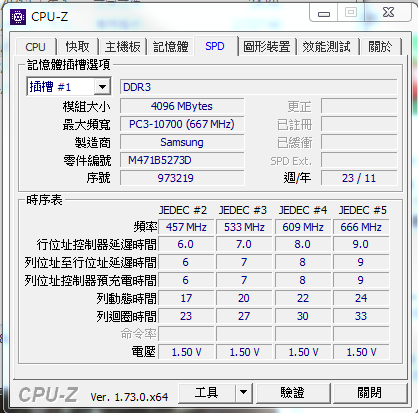Image resolution: width=419 pixels, height=419 pixels.
Task: Click the 列迴圈時間 value 23
Action: (186, 316)
